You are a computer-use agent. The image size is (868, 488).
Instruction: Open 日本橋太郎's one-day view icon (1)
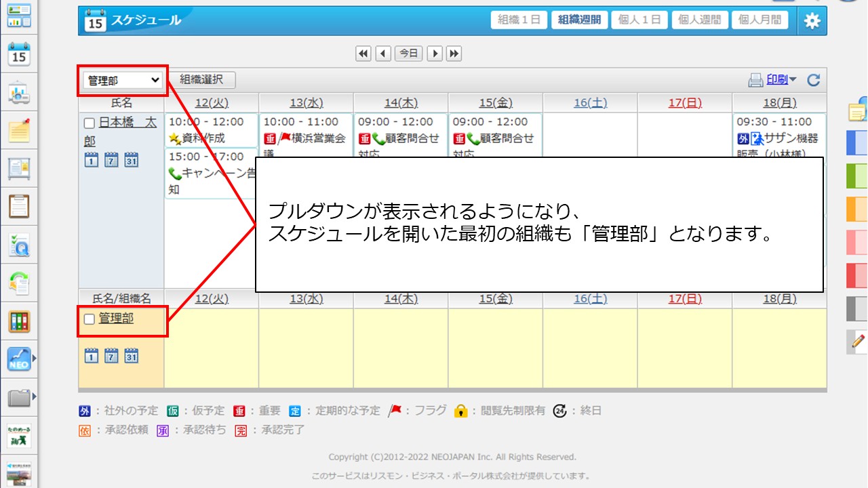point(92,161)
